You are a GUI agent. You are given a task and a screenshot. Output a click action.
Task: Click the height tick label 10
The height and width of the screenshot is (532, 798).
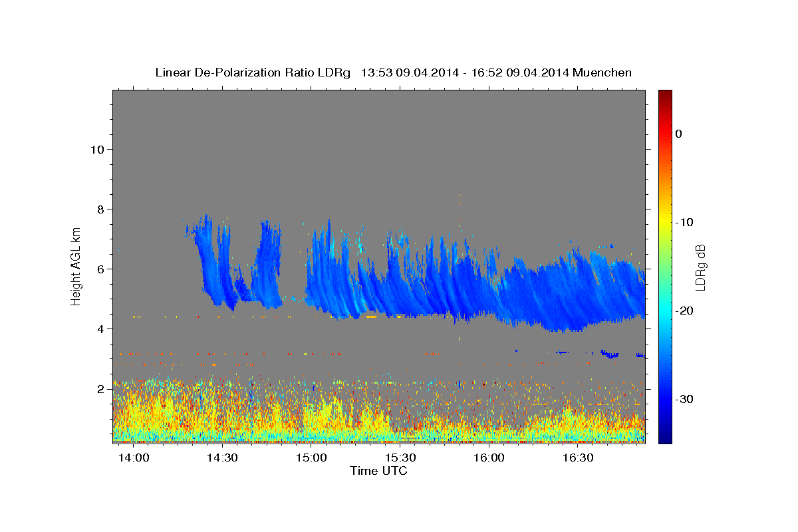click(97, 149)
